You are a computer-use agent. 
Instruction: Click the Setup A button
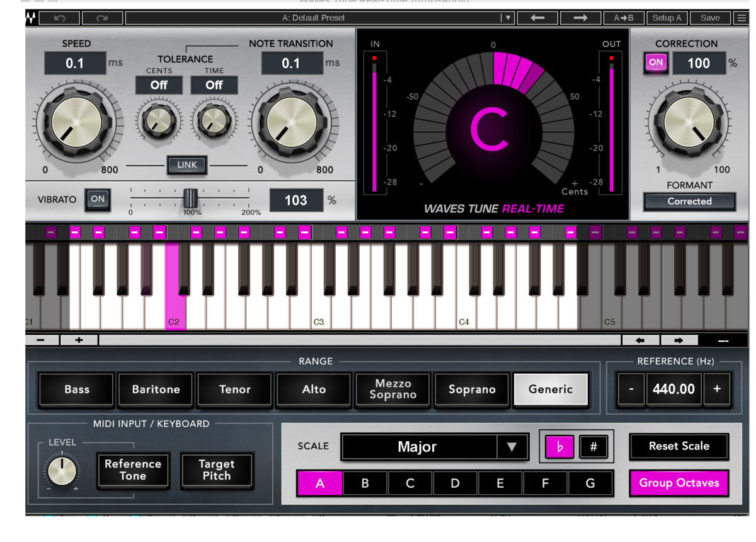[667, 18]
